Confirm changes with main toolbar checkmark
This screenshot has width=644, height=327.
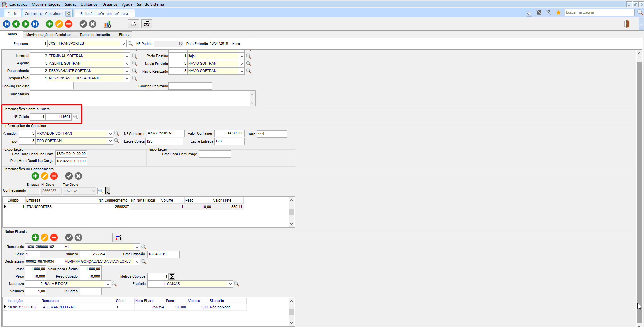point(83,24)
